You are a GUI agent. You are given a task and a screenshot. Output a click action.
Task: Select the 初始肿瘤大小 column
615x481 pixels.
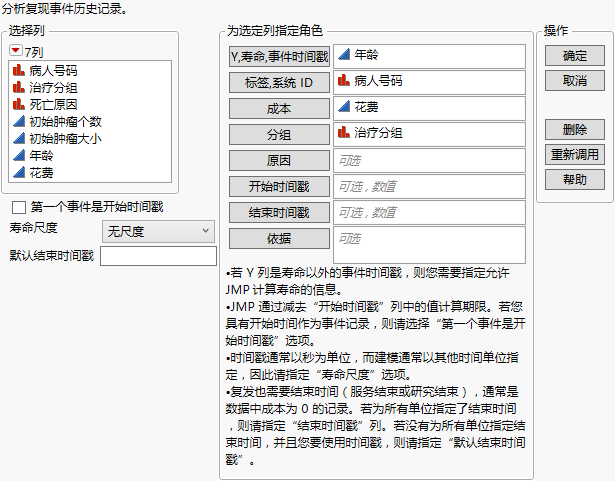click(x=90, y=138)
